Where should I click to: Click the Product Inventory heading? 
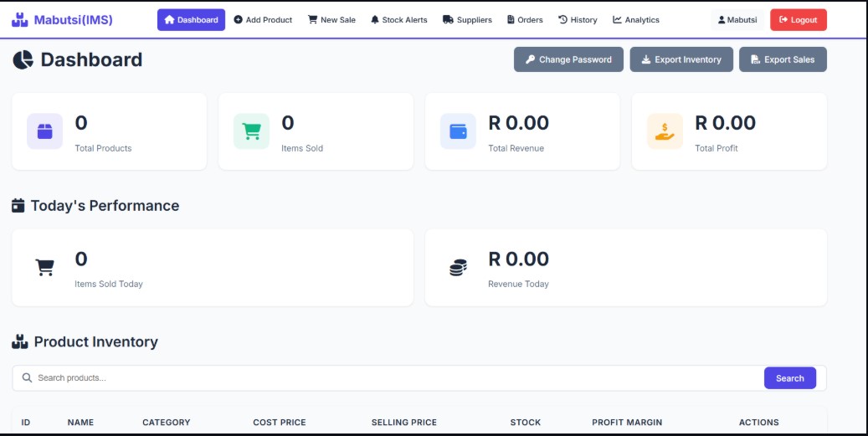pos(95,342)
